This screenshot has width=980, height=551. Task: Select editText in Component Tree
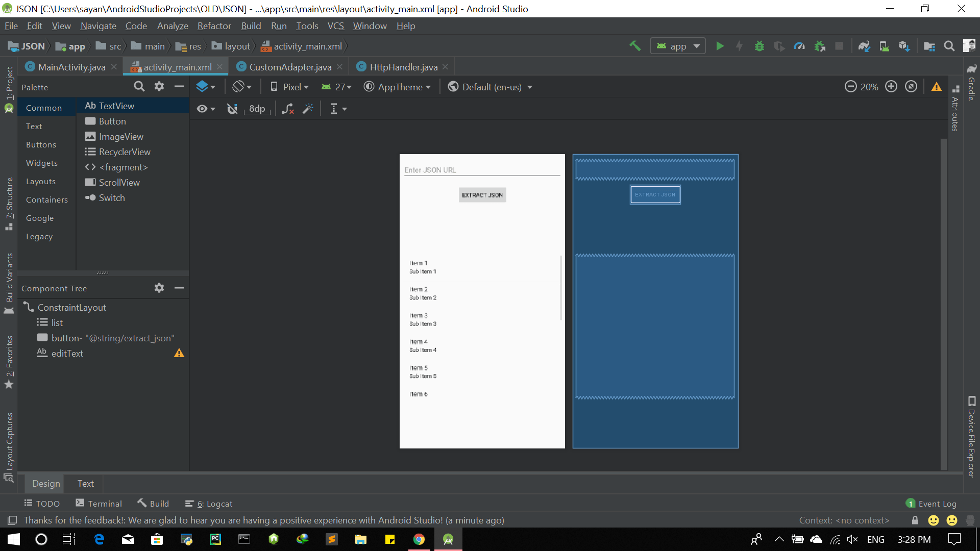point(67,353)
